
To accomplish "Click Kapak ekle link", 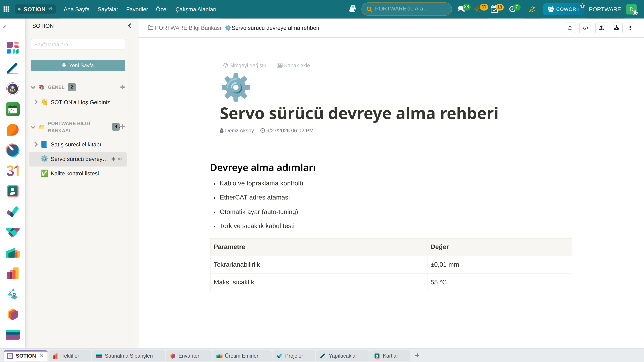I will 293,65.
